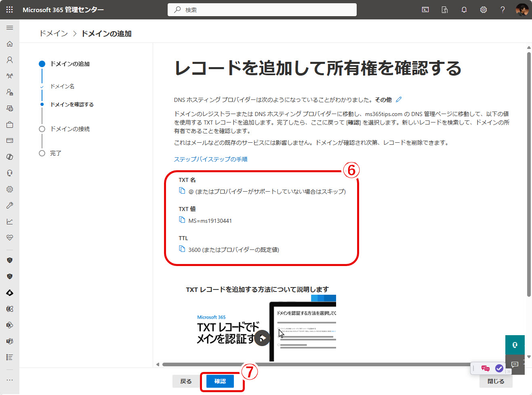Show more navigation items ellipsis

tap(10, 380)
